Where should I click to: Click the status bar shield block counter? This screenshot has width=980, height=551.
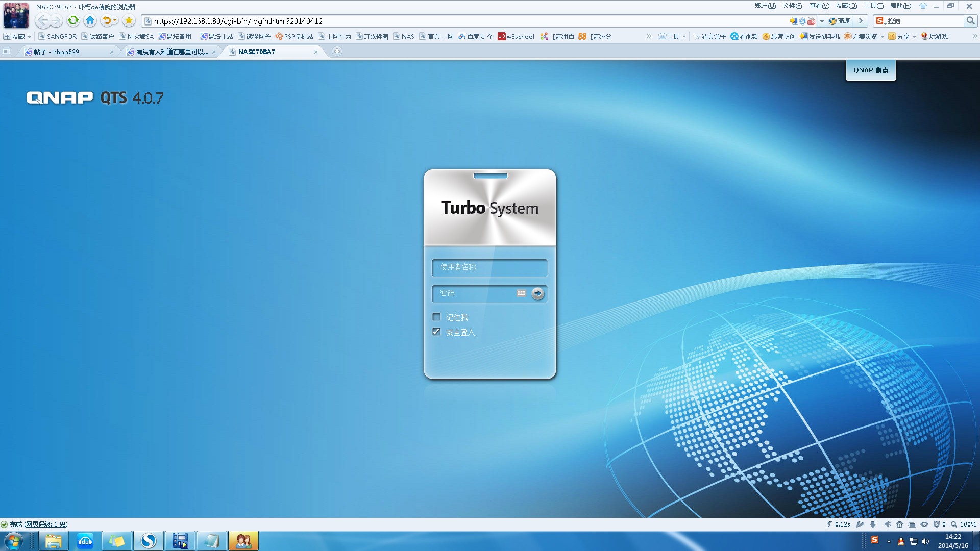[x=939, y=524]
